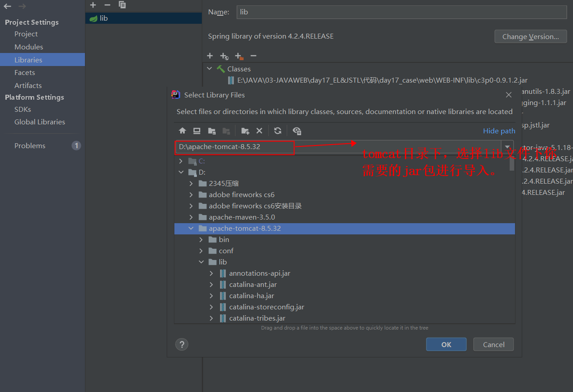Click the specify documentation URL icon
The width and height of the screenshot is (573, 392).
224,56
